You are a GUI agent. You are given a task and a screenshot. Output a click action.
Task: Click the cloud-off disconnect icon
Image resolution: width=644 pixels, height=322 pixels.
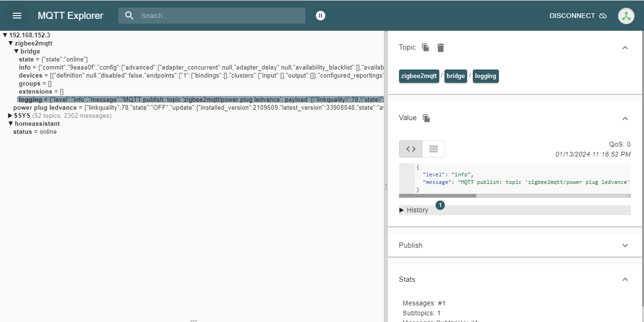click(603, 16)
